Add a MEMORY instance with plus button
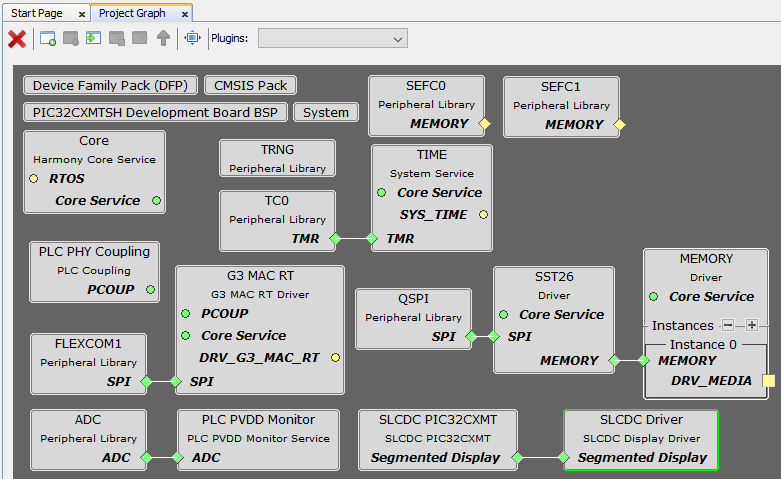 click(x=752, y=325)
